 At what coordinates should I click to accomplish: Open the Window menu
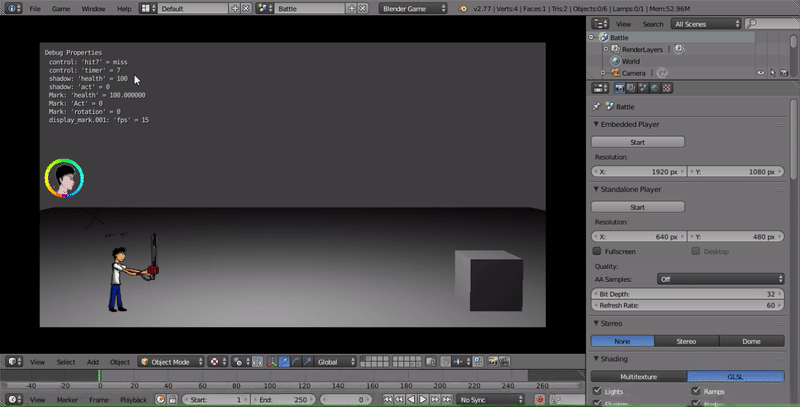93,8
